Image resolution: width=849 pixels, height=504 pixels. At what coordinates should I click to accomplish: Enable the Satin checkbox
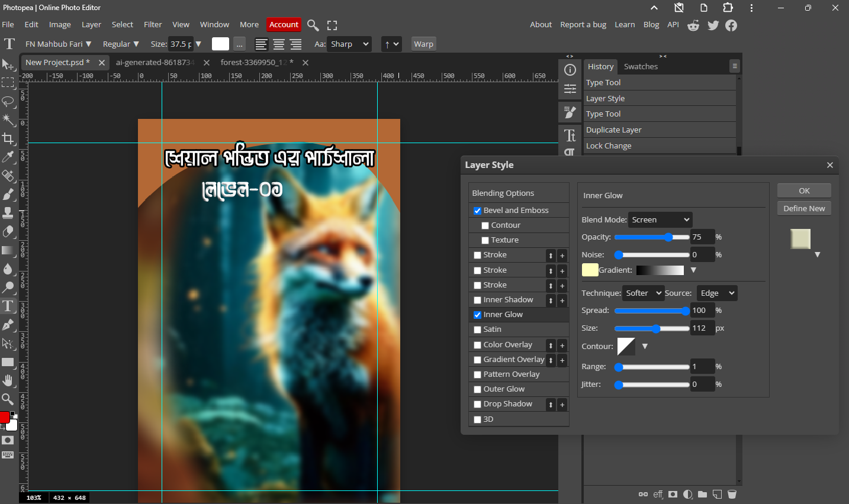coord(477,329)
